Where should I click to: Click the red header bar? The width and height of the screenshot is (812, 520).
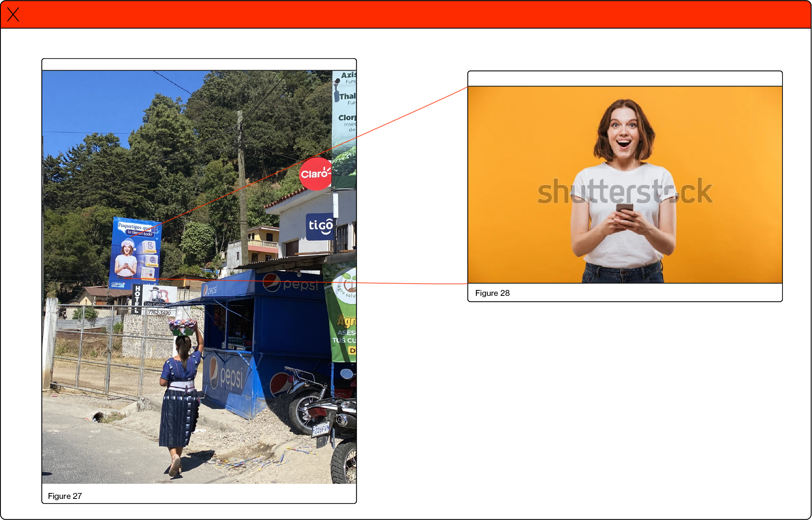pyautogui.click(x=405, y=14)
